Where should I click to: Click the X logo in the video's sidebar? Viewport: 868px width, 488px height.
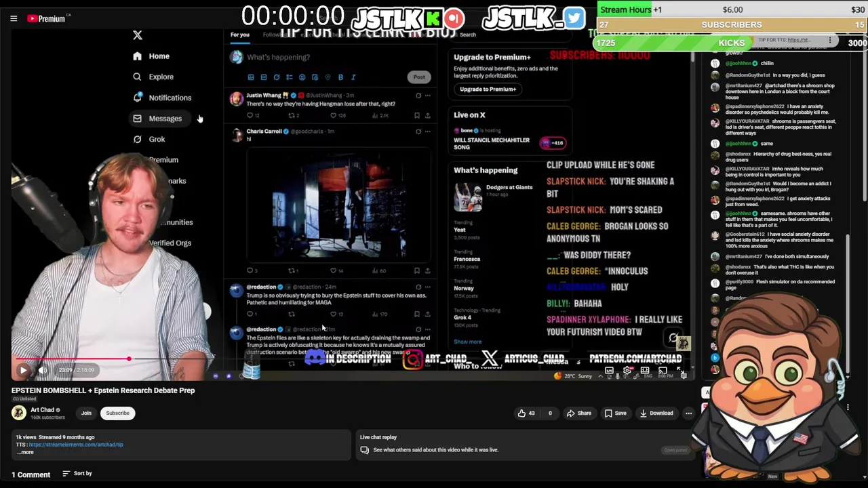138,35
